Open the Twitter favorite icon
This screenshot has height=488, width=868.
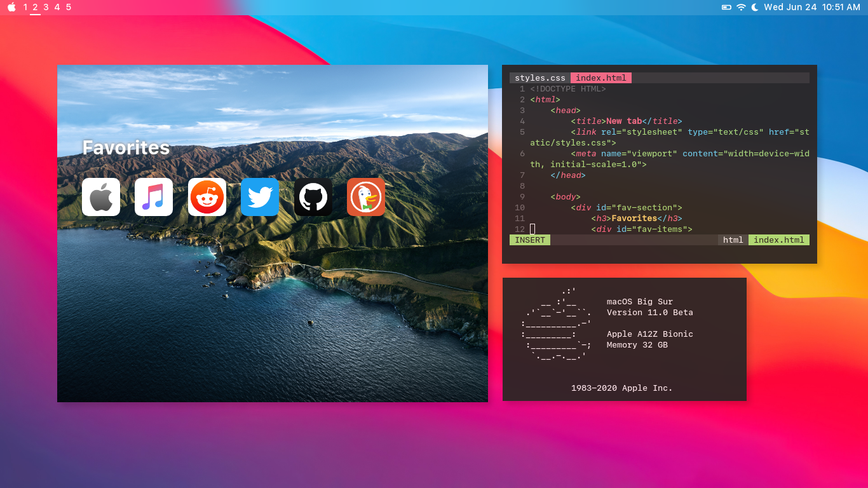(x=260, y=197)
